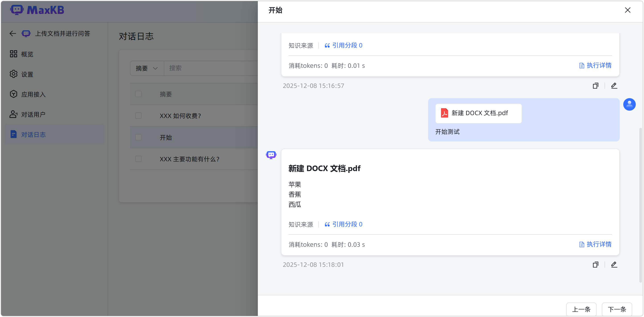Open 执行详情 for the 0.03 s reply
Viewport: 644px width, 317px height.
595,244
